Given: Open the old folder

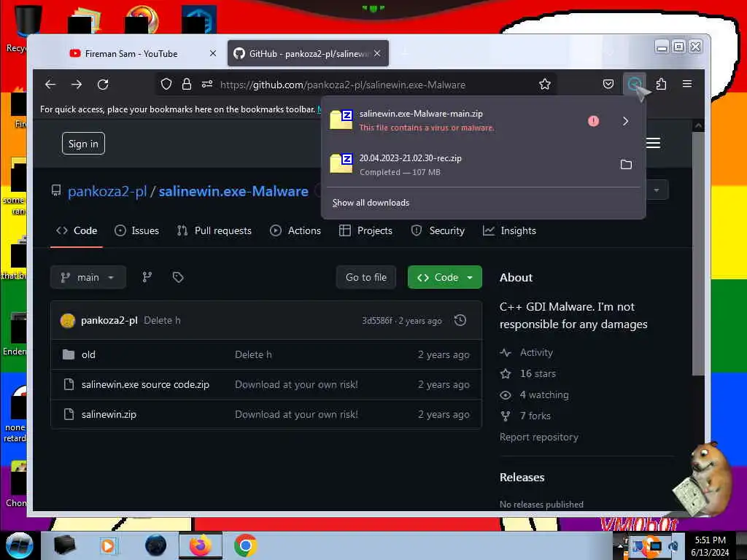Looking at the screenshot, I should click(x=88, y=355).
